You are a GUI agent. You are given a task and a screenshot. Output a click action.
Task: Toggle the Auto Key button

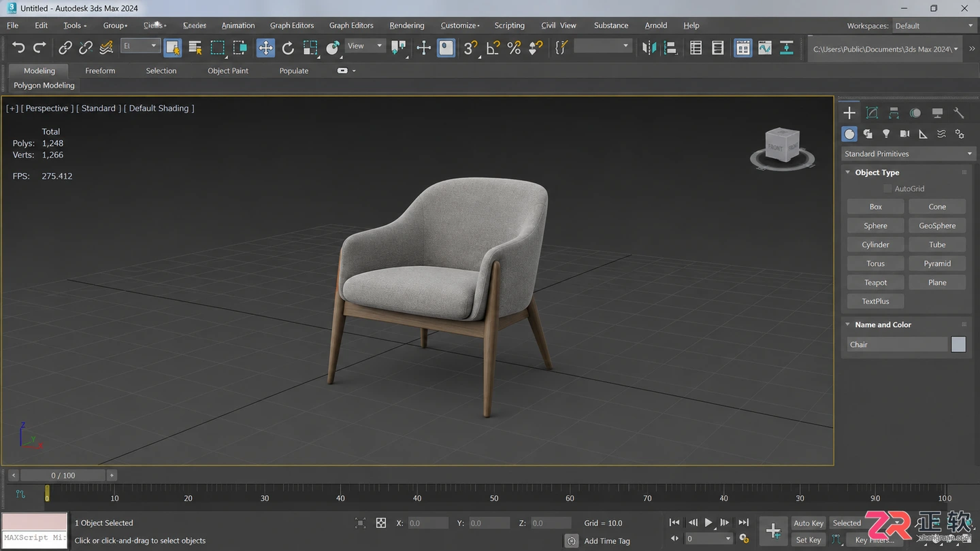tap(808, 523)
